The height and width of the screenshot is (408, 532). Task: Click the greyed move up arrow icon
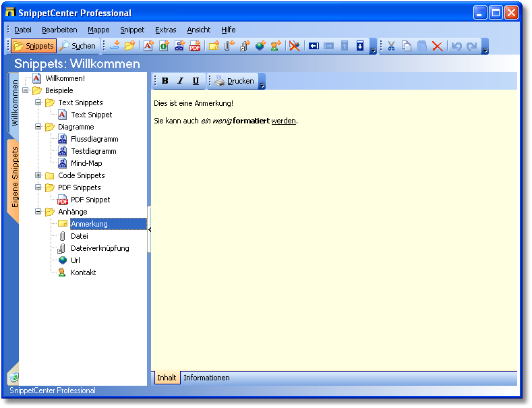click(x=345, y=45)
